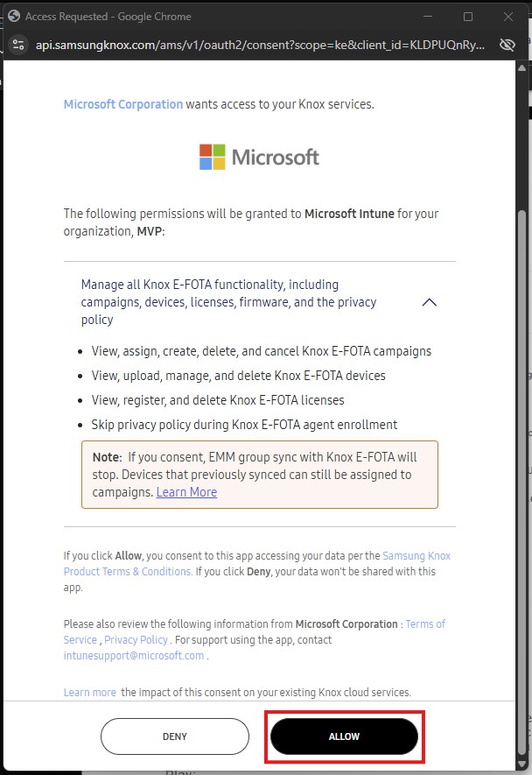
Task: Collapse the Knox E-FOTA permissions chevron
Action: [x=430, y=302]
